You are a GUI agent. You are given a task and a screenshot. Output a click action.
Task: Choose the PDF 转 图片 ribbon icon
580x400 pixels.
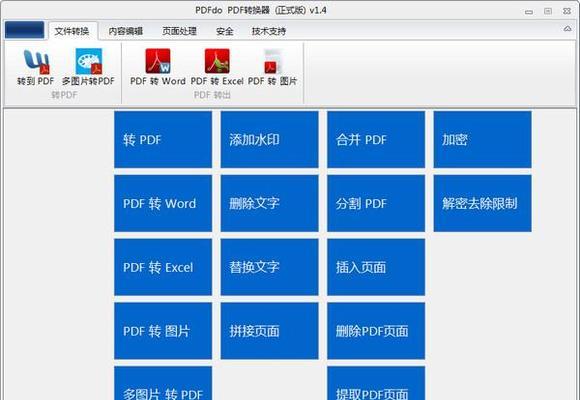[272, 67]
